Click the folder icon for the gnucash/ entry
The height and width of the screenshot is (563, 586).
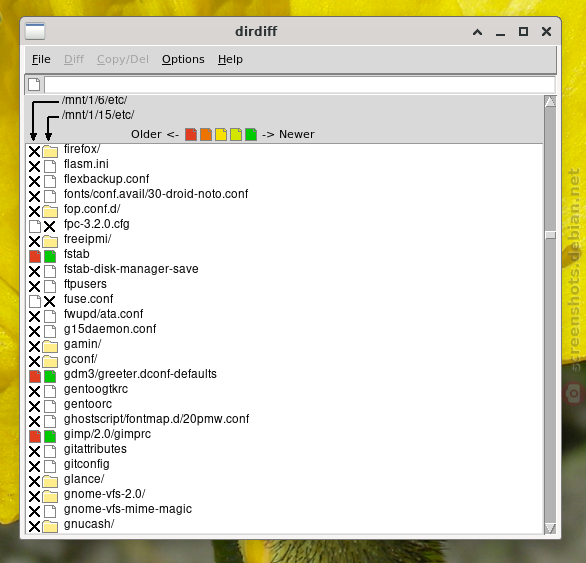point(50,526)
